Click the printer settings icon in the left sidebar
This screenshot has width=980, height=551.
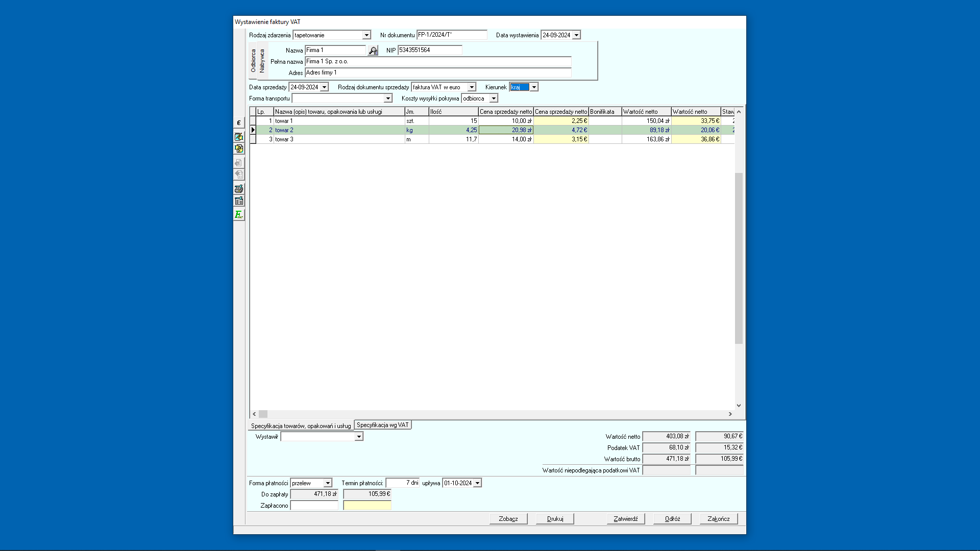[x=238, y=189]
